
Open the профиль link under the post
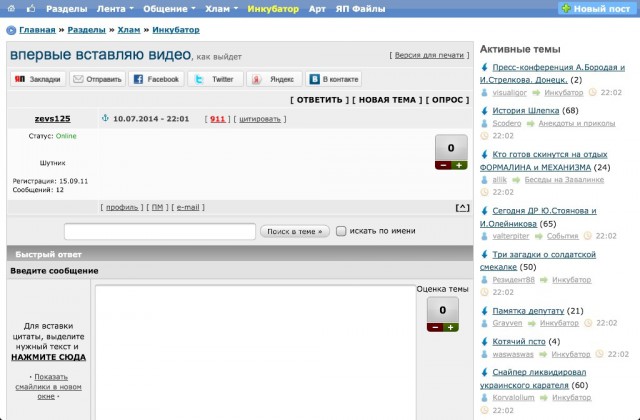[x=122, y=207]
